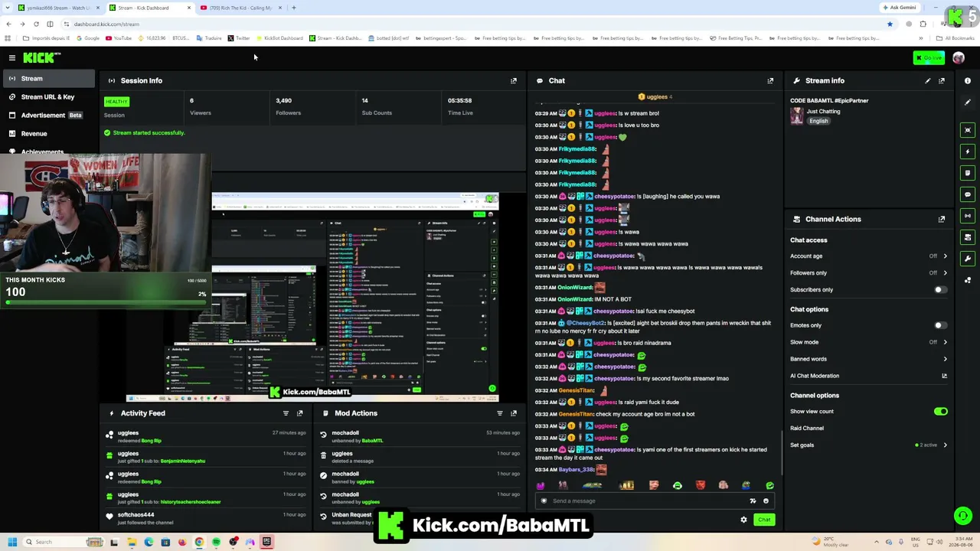Open Stream URL & Key page
980x551 pixels.
coord(47,97)
